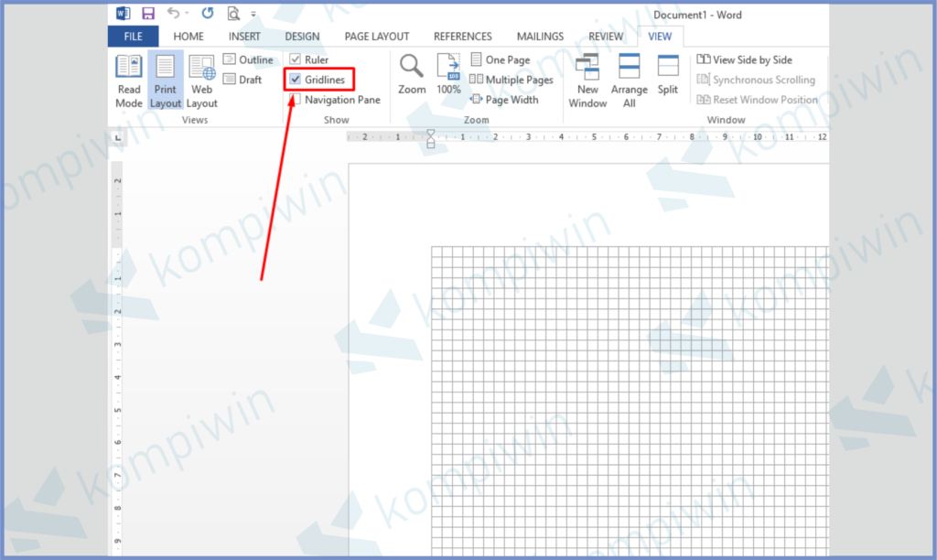The width and height of the screenshot is (937, 560).
Task: Choose Multiple Pages zoom option
Action: 512,80
